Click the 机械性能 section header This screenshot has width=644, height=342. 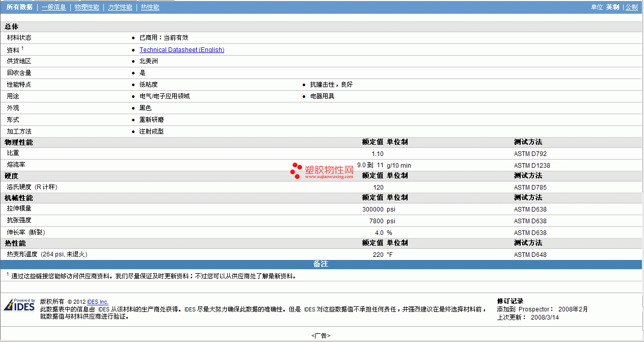[x=18, y=198]
